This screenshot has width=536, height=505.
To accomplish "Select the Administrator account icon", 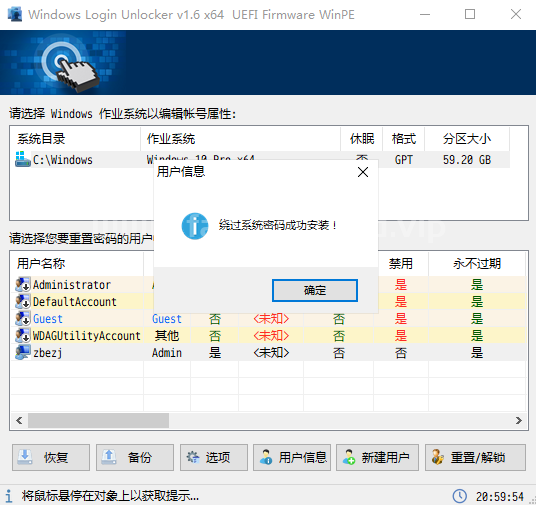I will pyautogui.click(x=23, y=284).
